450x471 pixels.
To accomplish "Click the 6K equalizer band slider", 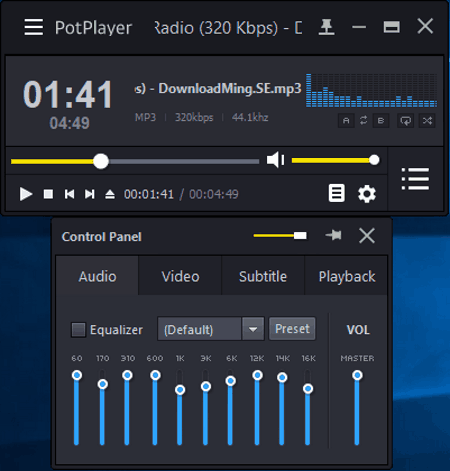I will click(230, 407).
